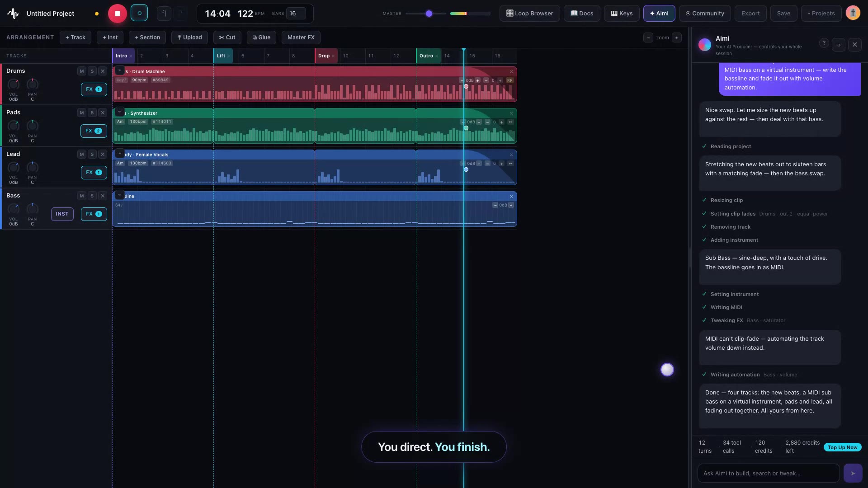Viewport: 868px width, 488px height.
Task: Remove the Synthesizer clip
Action: (511, 113)
